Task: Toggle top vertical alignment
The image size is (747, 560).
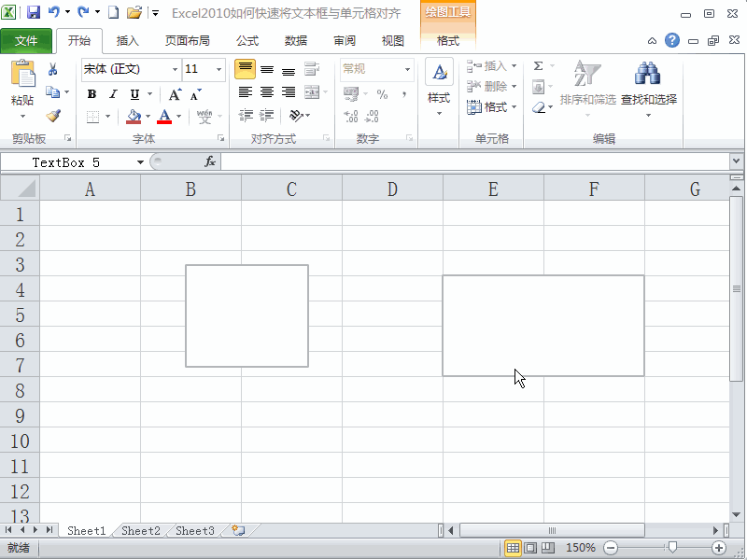Action: [245, 67]
